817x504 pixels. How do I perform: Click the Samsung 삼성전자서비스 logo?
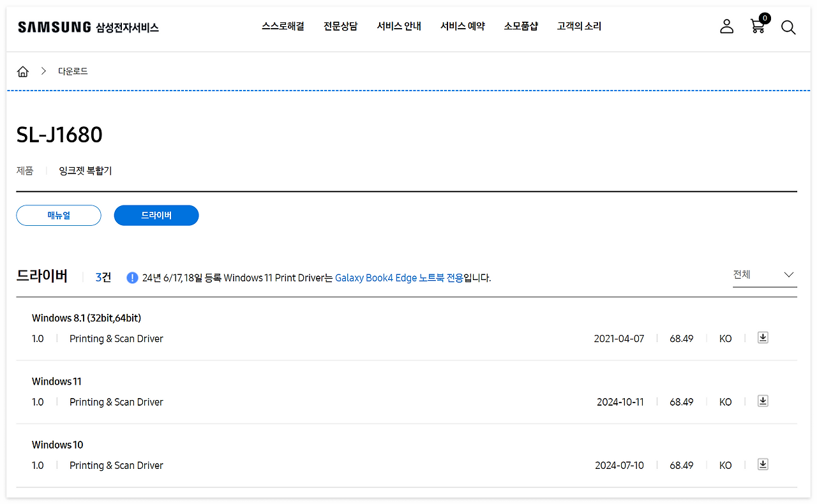[88, 27]
